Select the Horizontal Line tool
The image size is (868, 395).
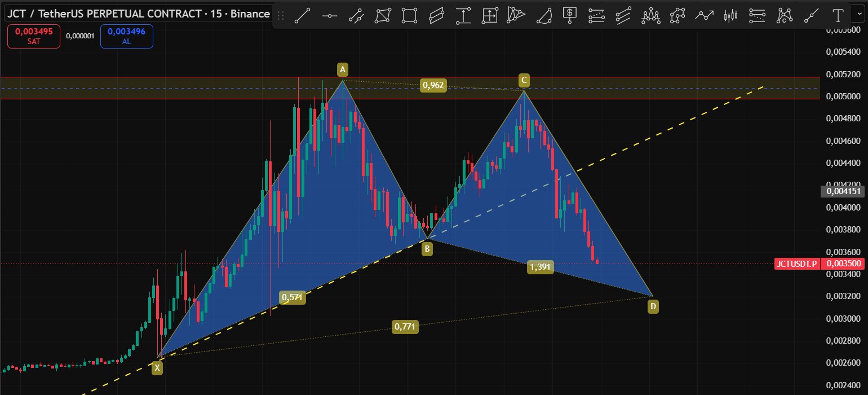(x=329, y=15)
